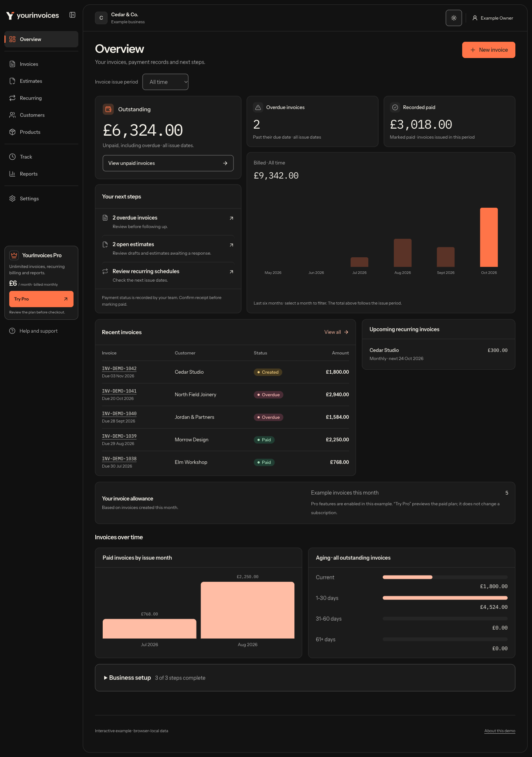Click the Overdue status badge for North Field Joinery
The image size is (532, 757).
[269, 395]
